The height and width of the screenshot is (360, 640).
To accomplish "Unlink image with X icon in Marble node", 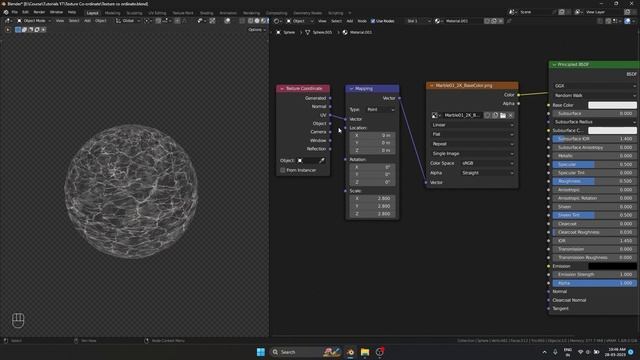I will coord(510,116).
